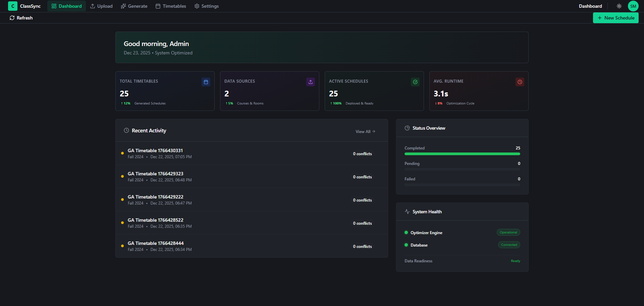This screenshot has width=644, height=306.
Task: Click the Pending progress bar
Action: [462, 169]
